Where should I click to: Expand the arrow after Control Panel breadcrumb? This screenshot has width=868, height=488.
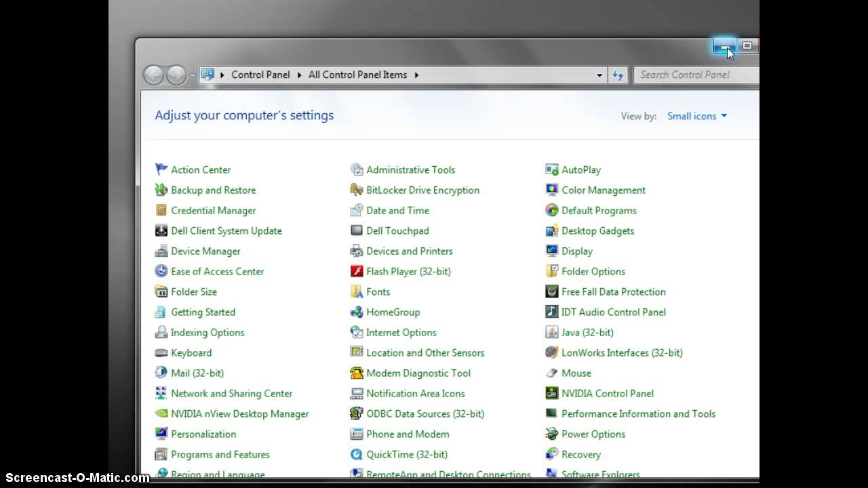pyautogui.click(x=298, y=75)
